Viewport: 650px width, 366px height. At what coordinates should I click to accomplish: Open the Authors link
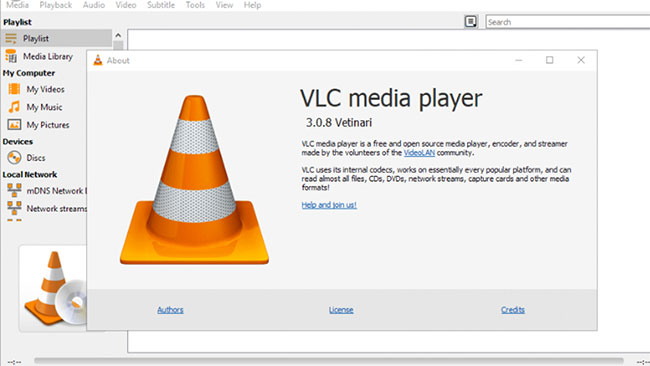tap(170, 310)
